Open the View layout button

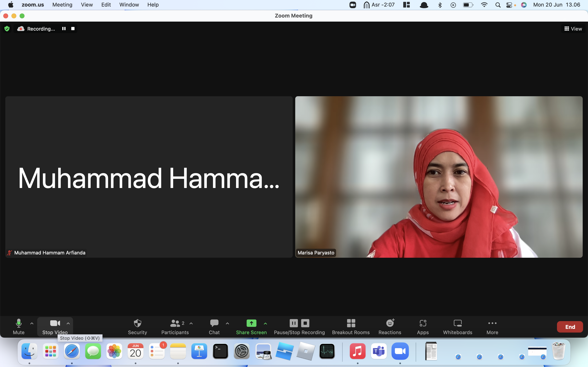(x=573, y=29)
